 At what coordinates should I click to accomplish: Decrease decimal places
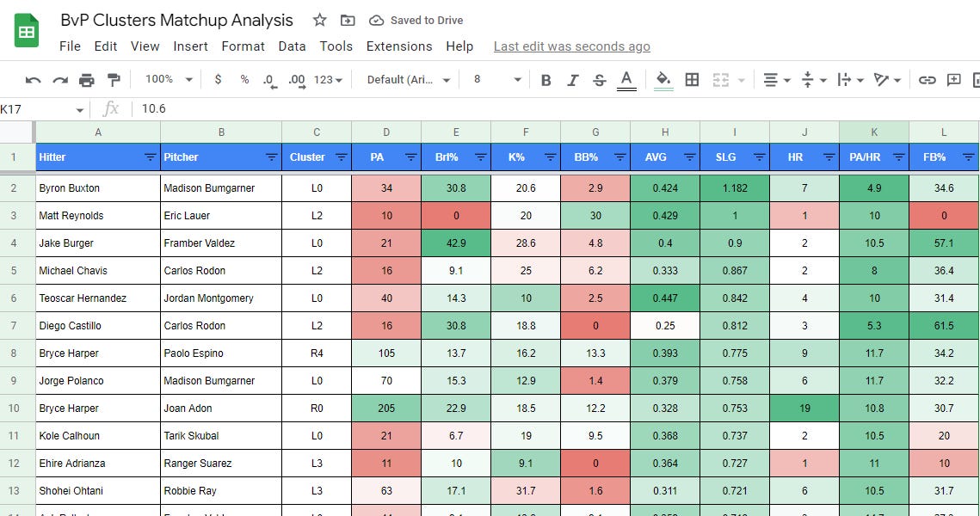[x=268, y=79]
